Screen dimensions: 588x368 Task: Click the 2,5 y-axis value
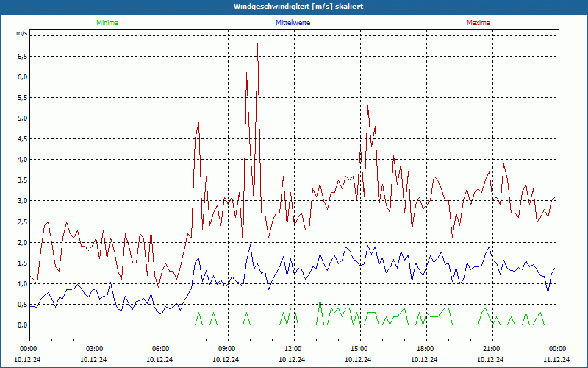(22, 222)
